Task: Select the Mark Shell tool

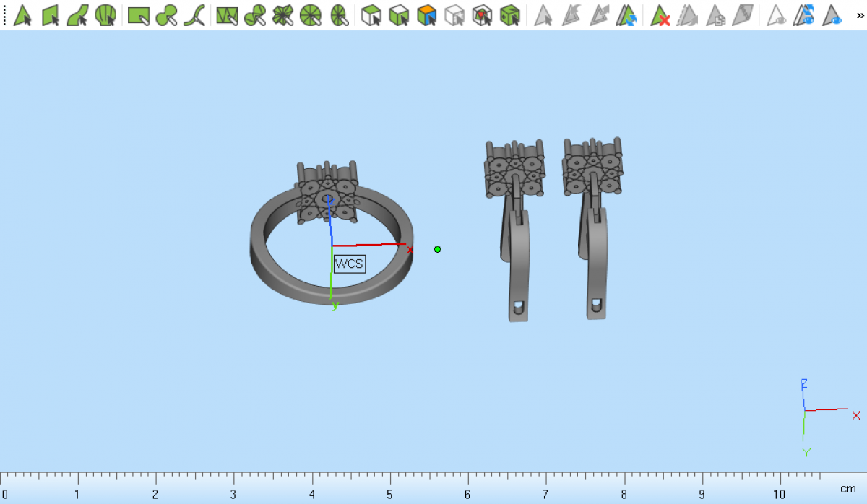Action: 105,15
